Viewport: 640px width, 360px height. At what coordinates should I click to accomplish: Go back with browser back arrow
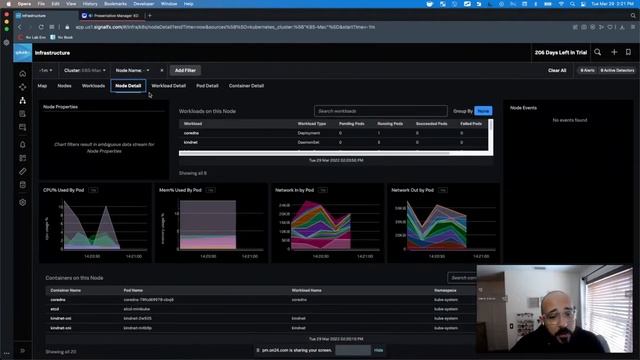point(20,27)
